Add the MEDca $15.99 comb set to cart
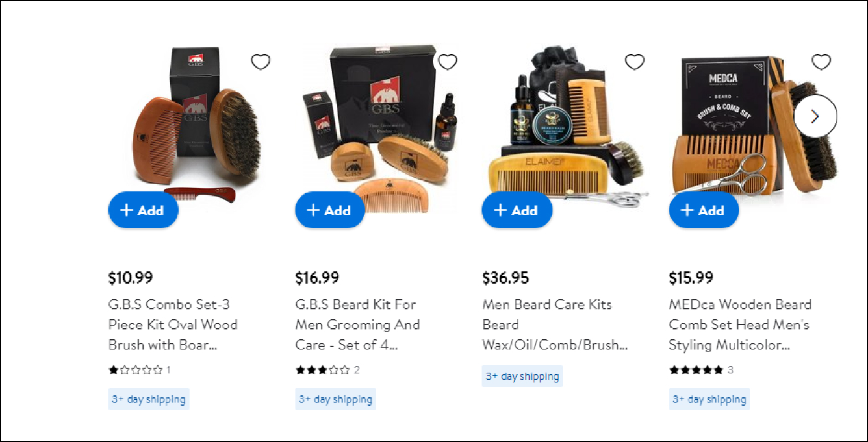Viewport: 868px width, 442px height. point(704,210)
